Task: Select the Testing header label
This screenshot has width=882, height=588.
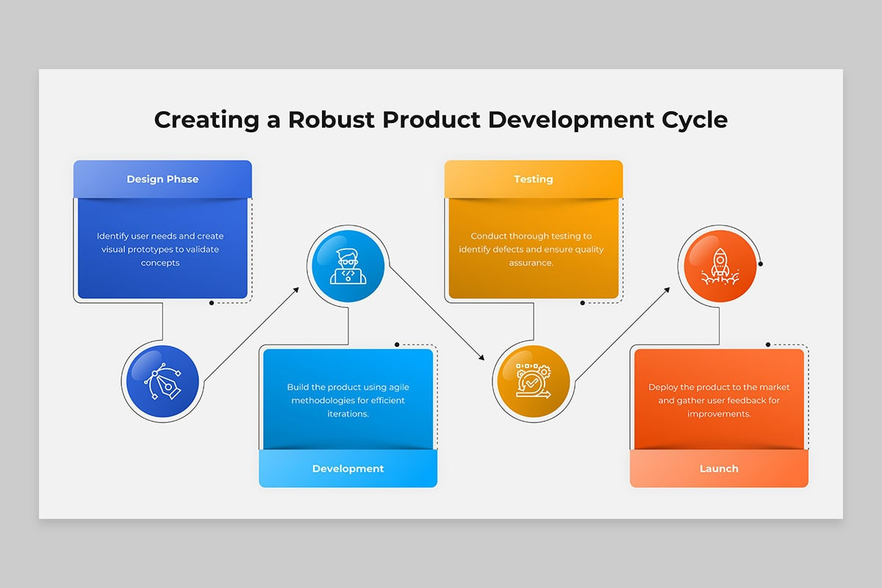Action: [534, 179]
